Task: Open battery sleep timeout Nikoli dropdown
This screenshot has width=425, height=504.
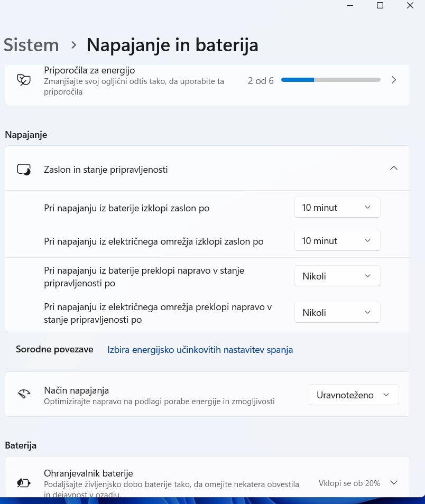Action: click(337, 276)
